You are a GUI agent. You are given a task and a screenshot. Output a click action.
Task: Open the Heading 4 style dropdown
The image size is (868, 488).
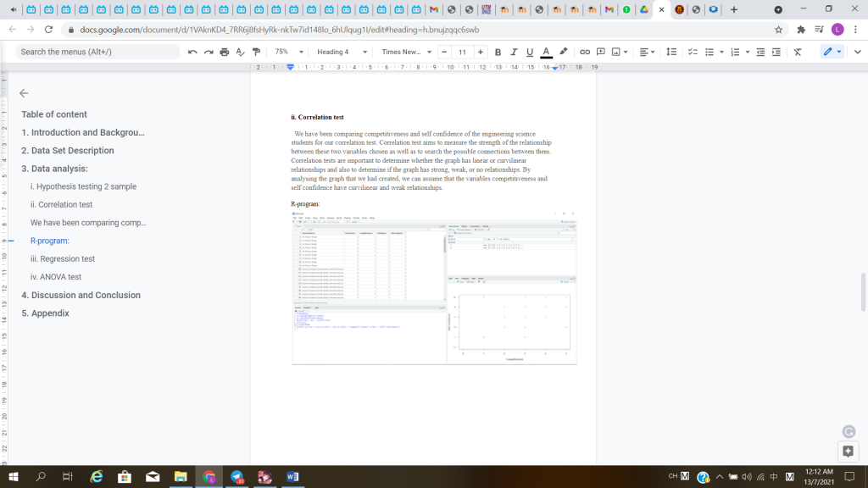[x=342, y=52]
